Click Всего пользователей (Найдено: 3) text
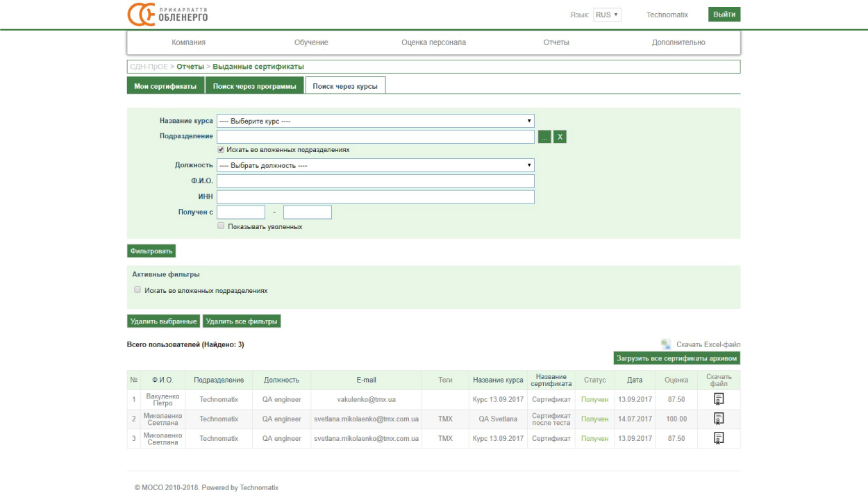Screen dimensions: 868x495 (x=185, y=344)
